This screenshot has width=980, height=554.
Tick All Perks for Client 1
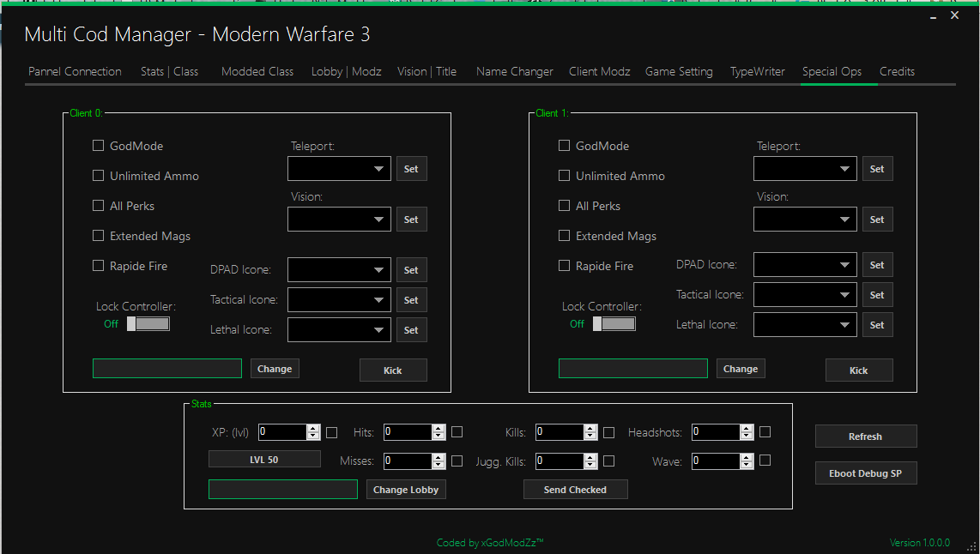click(x=564, y=206)
